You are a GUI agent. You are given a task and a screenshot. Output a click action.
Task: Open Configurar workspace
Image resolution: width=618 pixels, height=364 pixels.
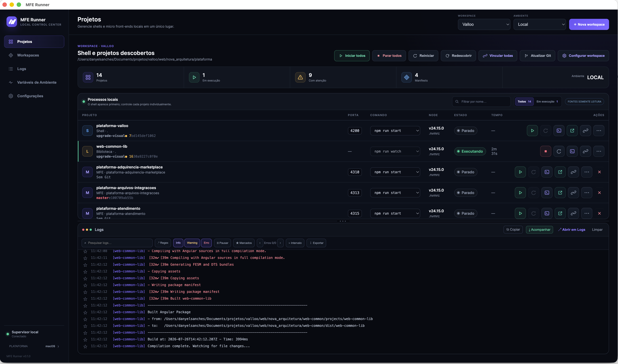coord(583,56)
